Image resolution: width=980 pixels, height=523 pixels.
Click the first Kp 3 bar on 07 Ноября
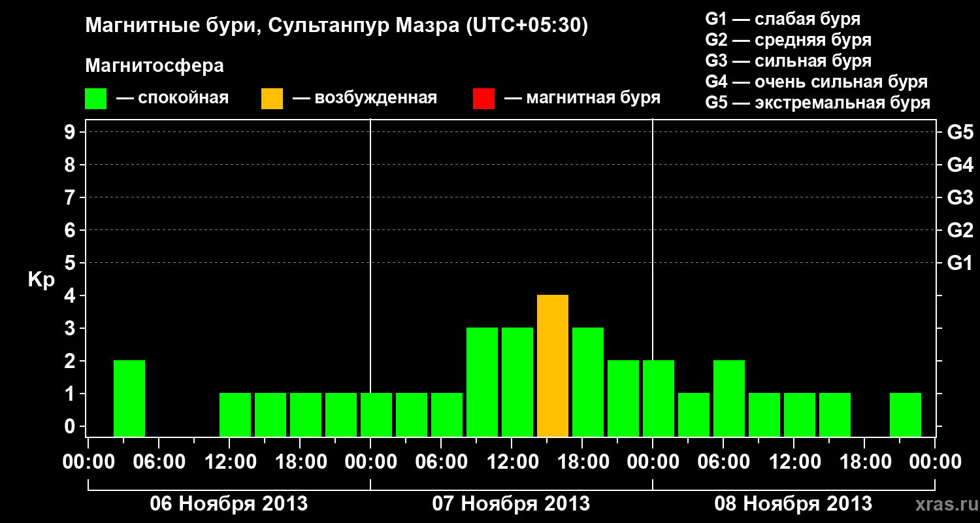click(x=482, y=382)
